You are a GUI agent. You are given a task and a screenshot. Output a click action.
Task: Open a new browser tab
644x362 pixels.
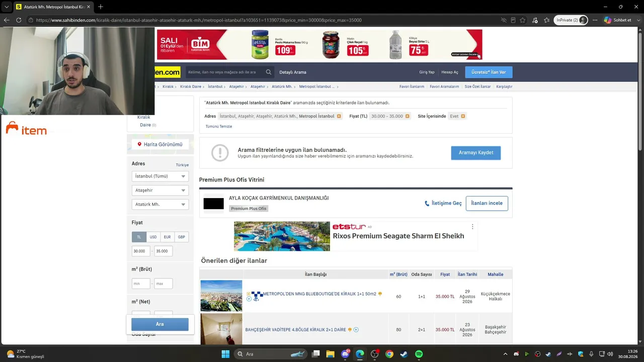[101, 7]
